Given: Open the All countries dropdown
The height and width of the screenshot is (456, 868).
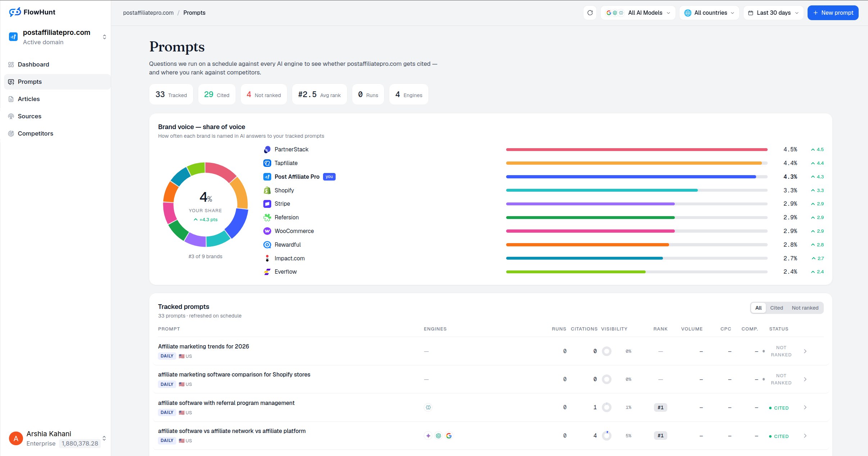Looking at the screenshot, I should click(709, 13).
